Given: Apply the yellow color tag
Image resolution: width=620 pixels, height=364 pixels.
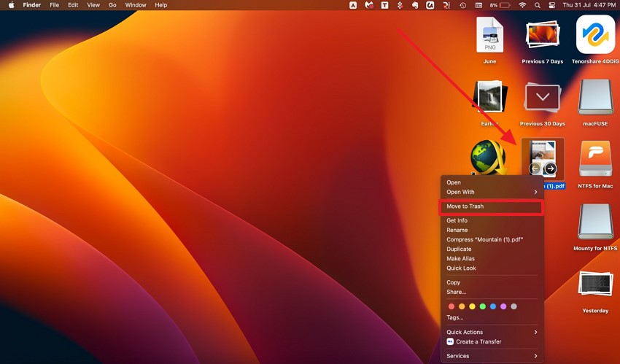Looking at the screenshot, I should tap(472, 306).
